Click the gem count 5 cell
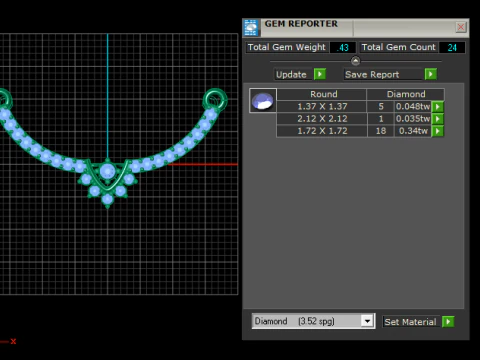 pos(381,107)
